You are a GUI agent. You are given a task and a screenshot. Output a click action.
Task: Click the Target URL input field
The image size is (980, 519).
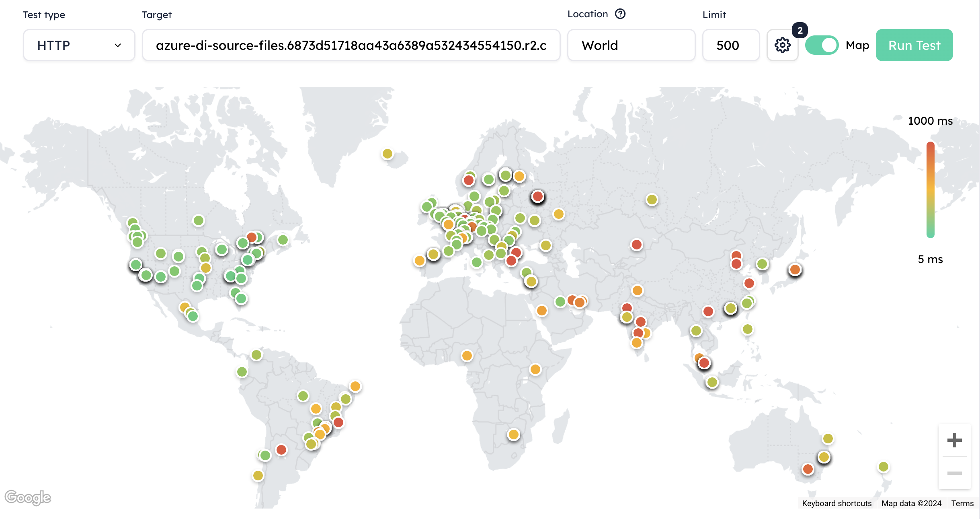[351, 45]
